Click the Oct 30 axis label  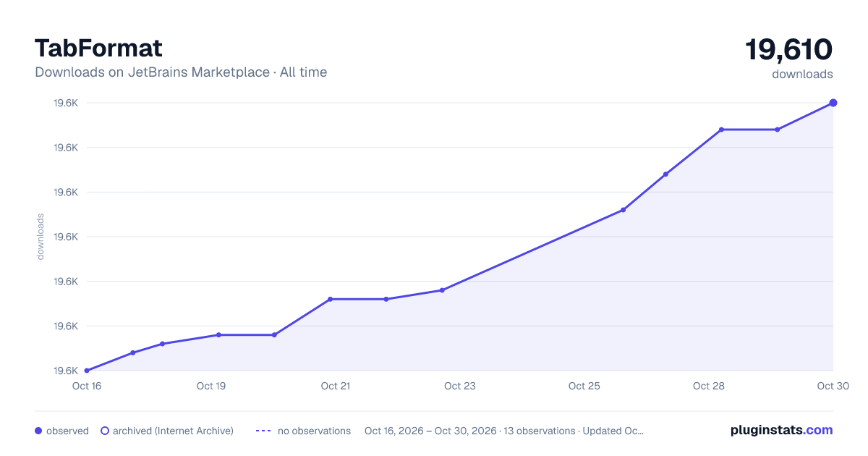[832, 386]
